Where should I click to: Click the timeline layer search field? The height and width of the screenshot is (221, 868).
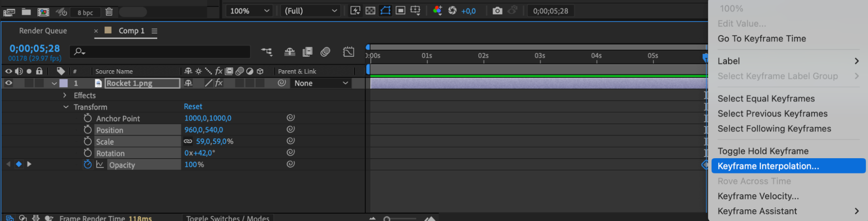[x=160, y=52]
